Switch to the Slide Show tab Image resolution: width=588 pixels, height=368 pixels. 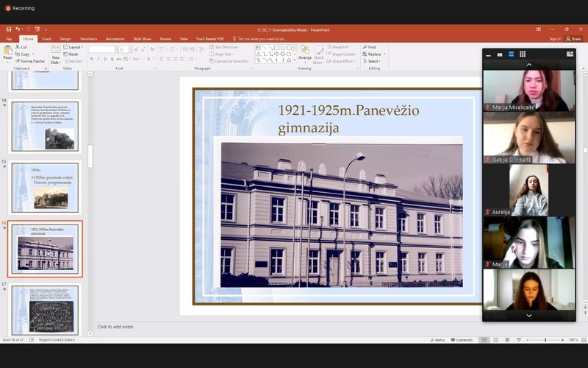pyautogui.click(x=142, y=38)
